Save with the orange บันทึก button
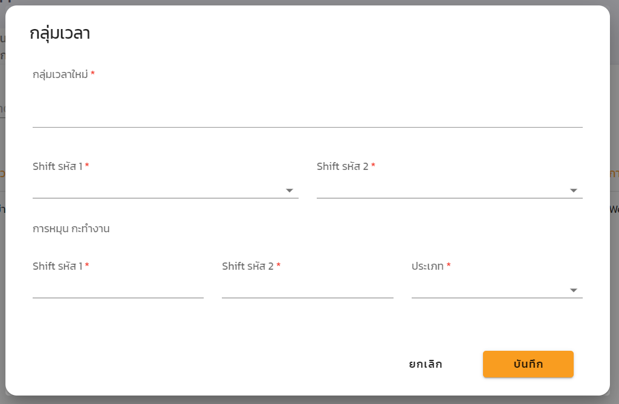Viewport: 619px width, 404px height. 528,364
